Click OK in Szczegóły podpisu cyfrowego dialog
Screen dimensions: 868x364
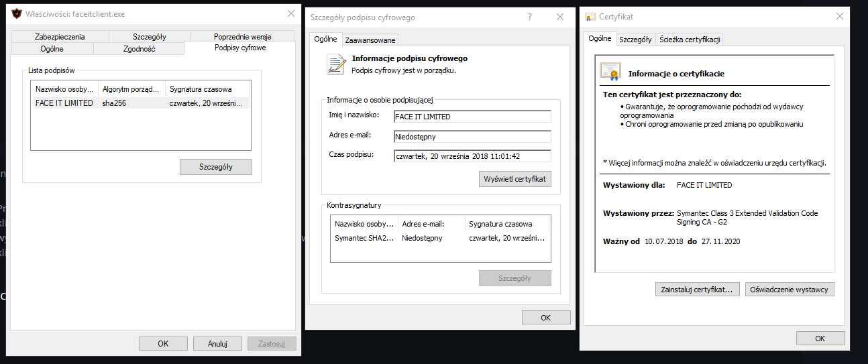(x=546, y=318)
